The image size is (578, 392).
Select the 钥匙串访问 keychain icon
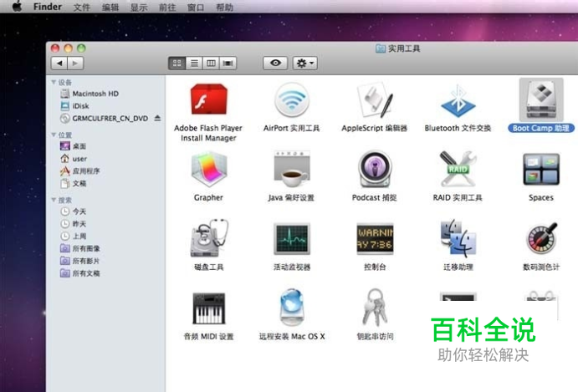pyautogui.click(x=375, y=308)
